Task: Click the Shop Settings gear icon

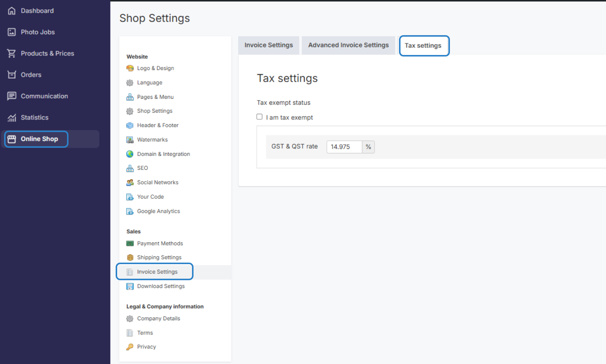Action: [130, 111]
